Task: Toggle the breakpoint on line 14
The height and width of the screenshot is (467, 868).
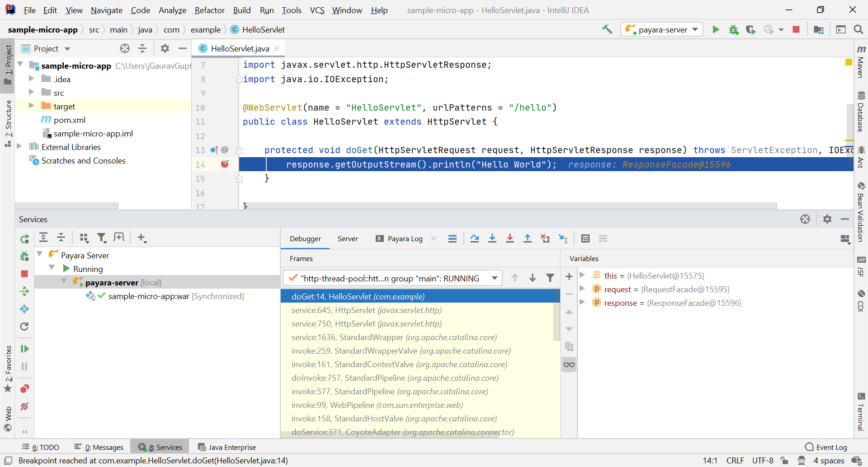Action: [x=225, y=164]
